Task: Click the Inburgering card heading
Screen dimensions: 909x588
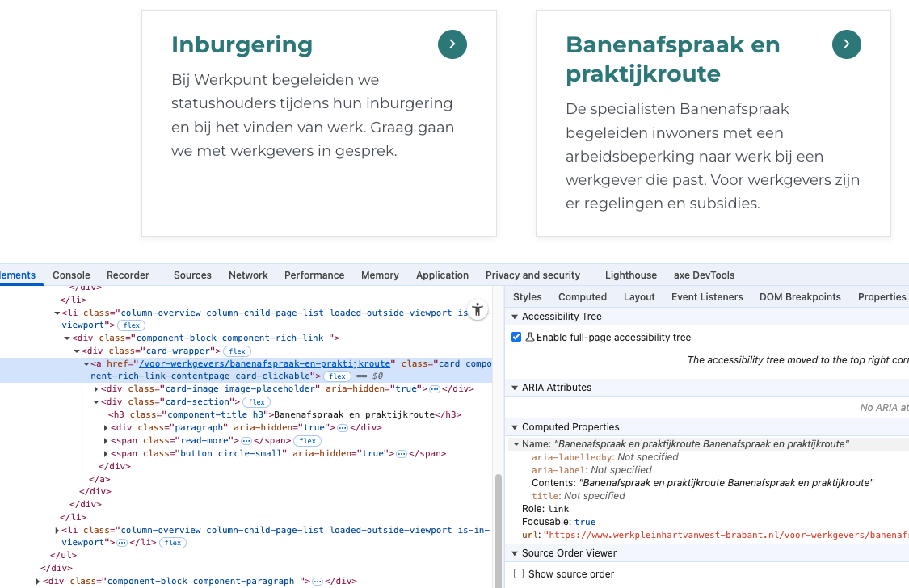Action: pyautogui.click(x=242, y=45)
